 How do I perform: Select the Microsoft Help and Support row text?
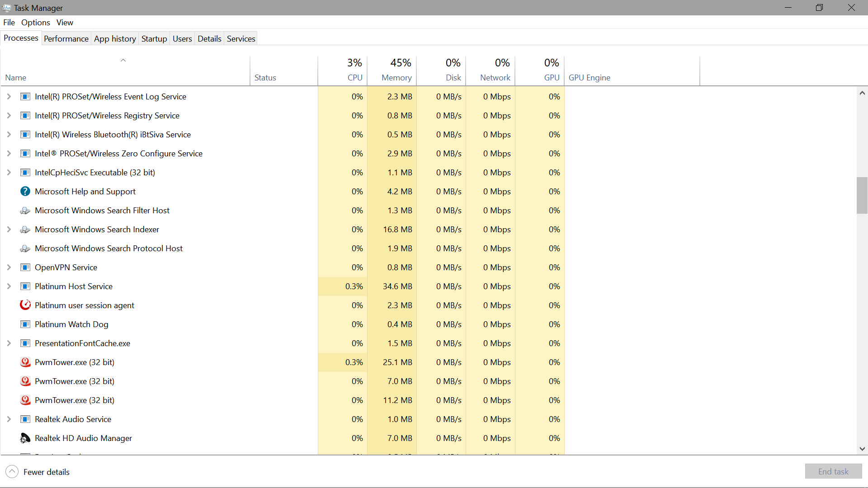(85, 192)
